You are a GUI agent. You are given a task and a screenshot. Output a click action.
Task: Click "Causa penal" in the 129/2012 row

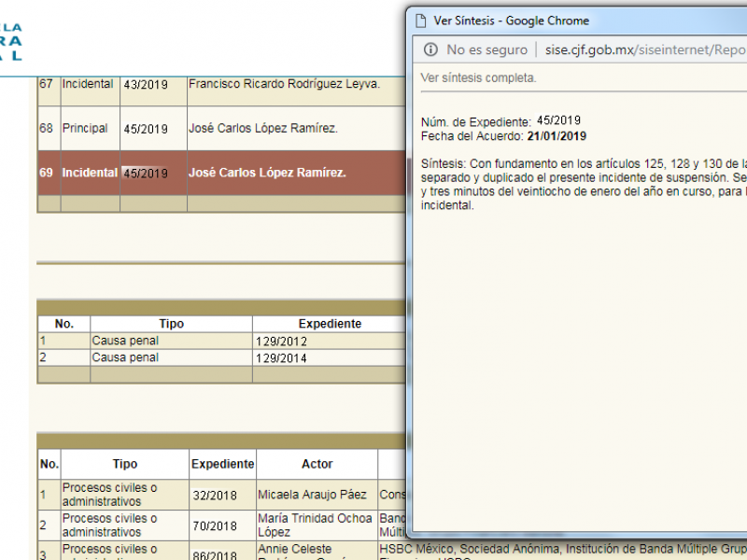click(125, 341)
